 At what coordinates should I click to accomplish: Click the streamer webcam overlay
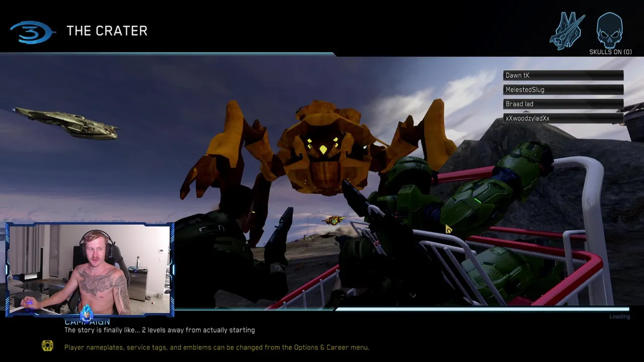point(90,270)
